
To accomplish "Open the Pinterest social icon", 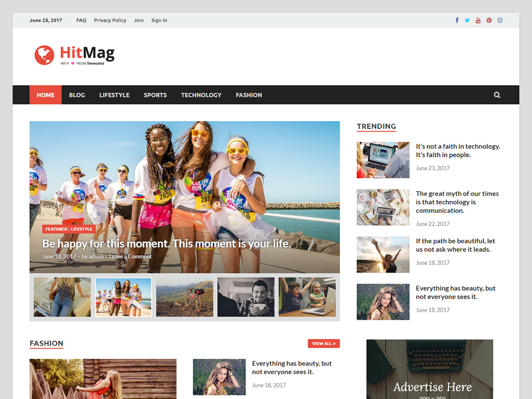I will [489, 20].
